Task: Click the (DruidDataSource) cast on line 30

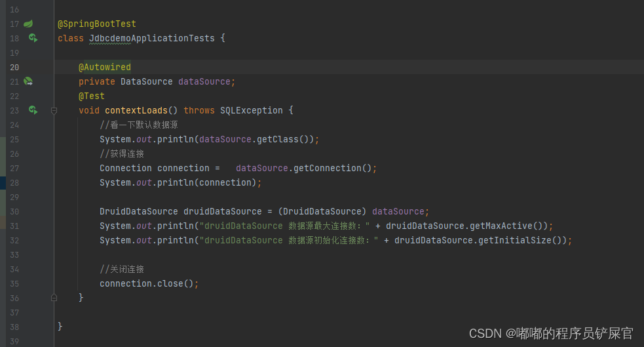Action: (x=322, y=211)
